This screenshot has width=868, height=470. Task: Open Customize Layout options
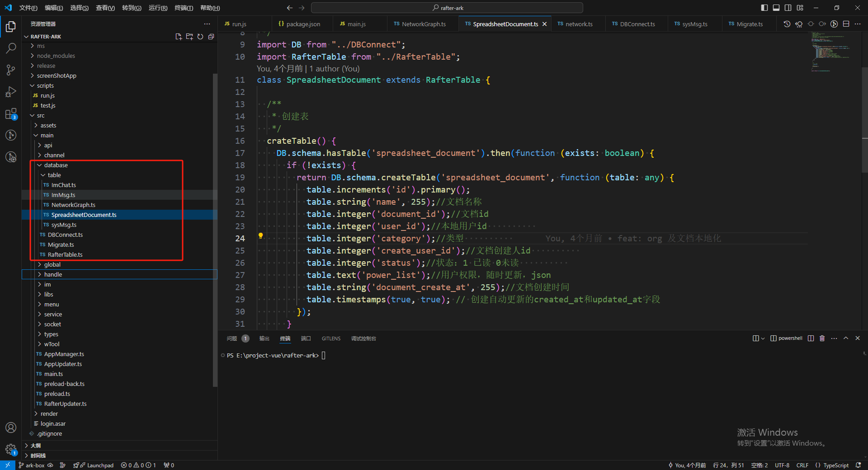click(x=800, y=8)
